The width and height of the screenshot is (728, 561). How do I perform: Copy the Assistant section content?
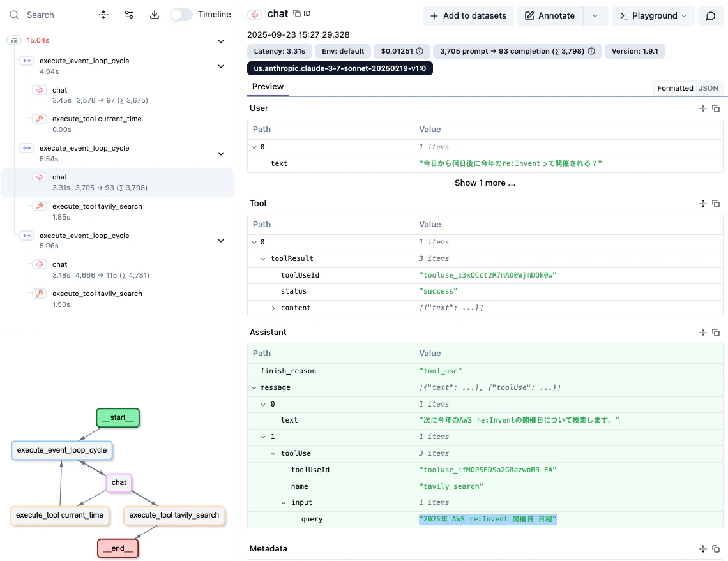(x=716, y=333)
